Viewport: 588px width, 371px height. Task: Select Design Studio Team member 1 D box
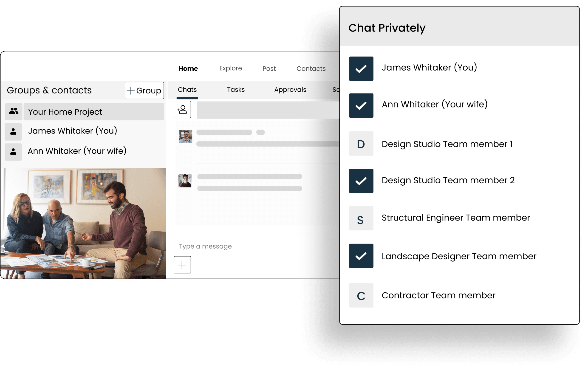(361, 144)
